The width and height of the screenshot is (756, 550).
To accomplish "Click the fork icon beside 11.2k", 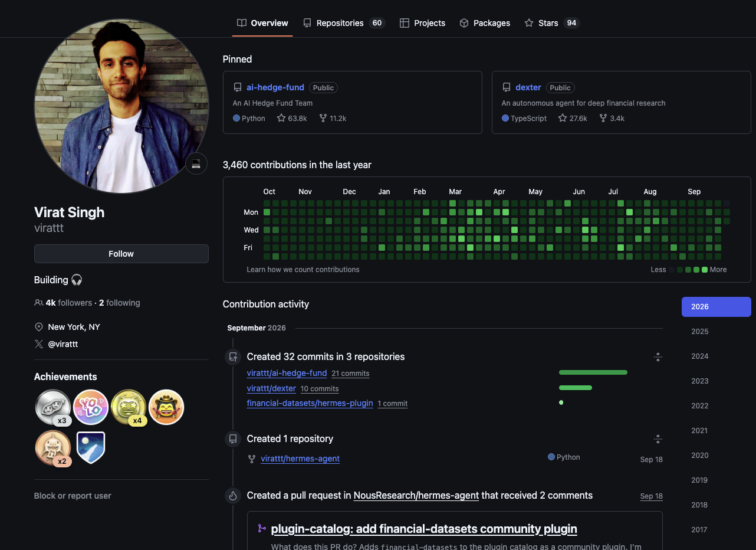I will pos(323,118).
